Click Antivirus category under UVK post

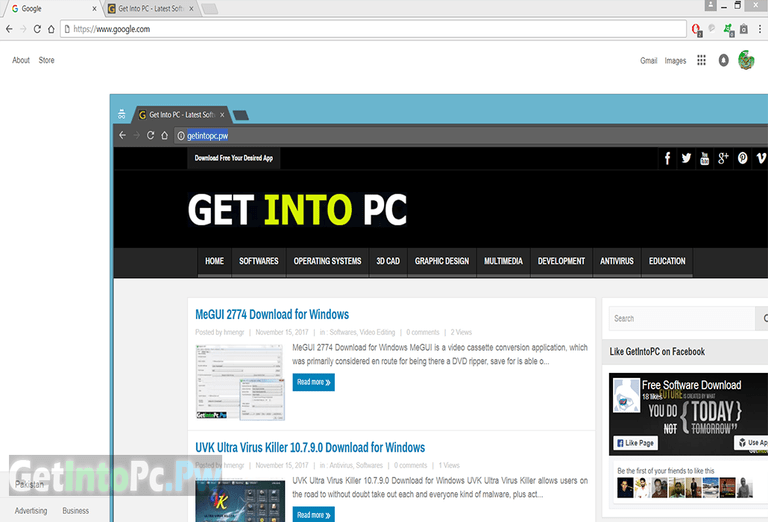341,466
